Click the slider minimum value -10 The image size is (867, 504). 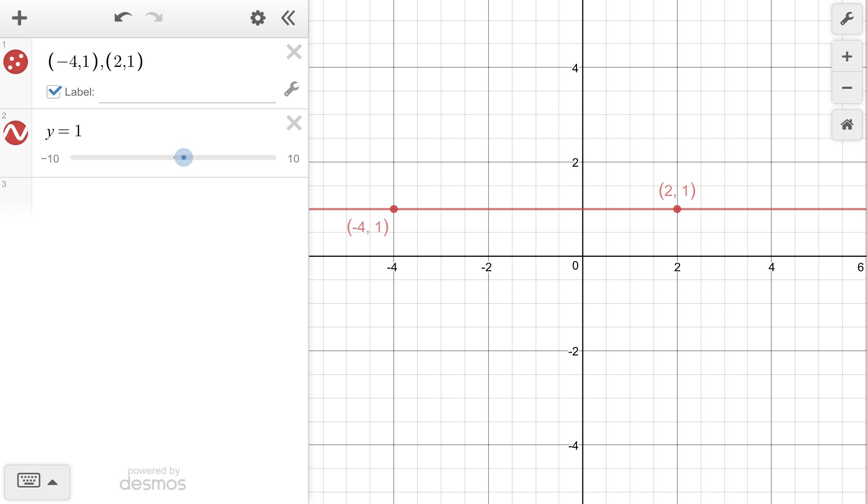coord(50,159)
